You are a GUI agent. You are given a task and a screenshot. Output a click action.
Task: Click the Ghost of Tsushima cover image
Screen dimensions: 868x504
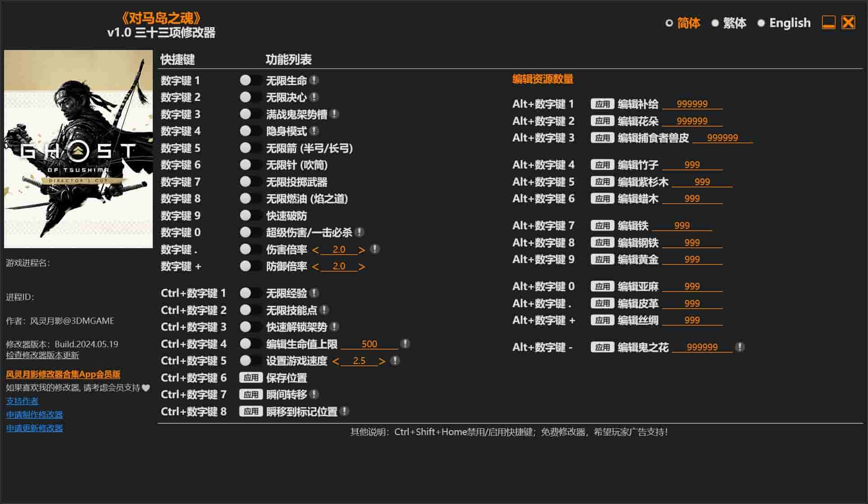click(x=78, y=149)
